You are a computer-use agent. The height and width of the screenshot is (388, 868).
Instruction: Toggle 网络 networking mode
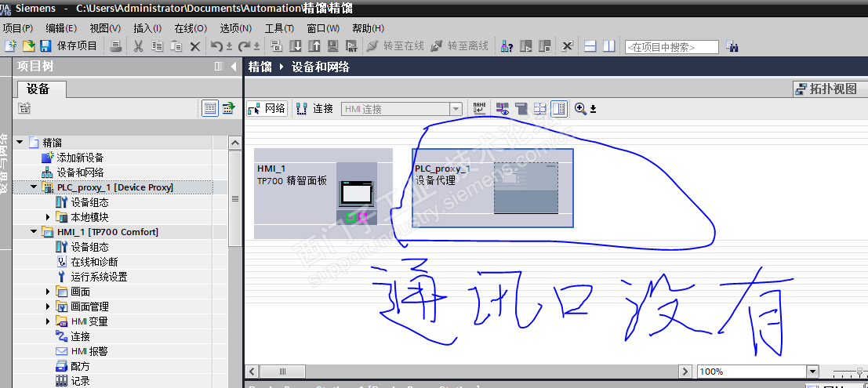pos(267,108)
